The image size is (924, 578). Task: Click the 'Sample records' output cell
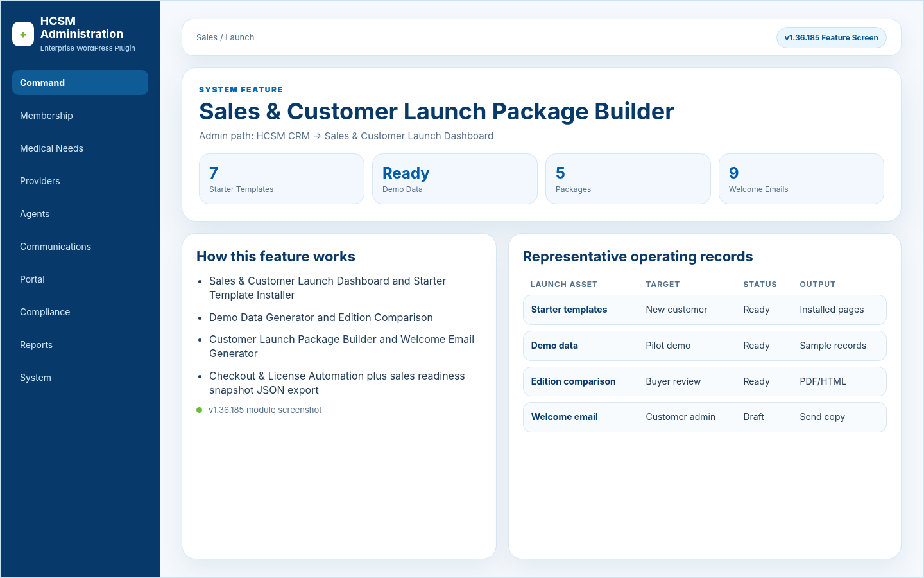coord(833,346)
